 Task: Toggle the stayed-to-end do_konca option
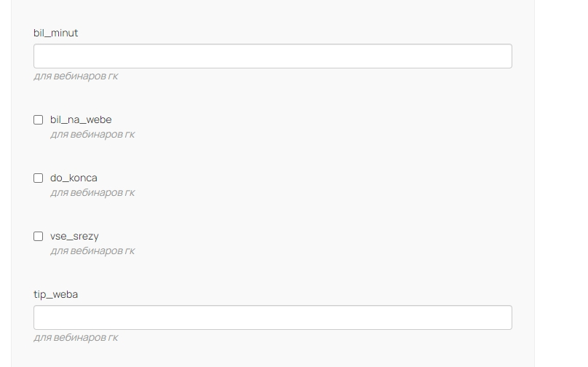tap(39, 178)
